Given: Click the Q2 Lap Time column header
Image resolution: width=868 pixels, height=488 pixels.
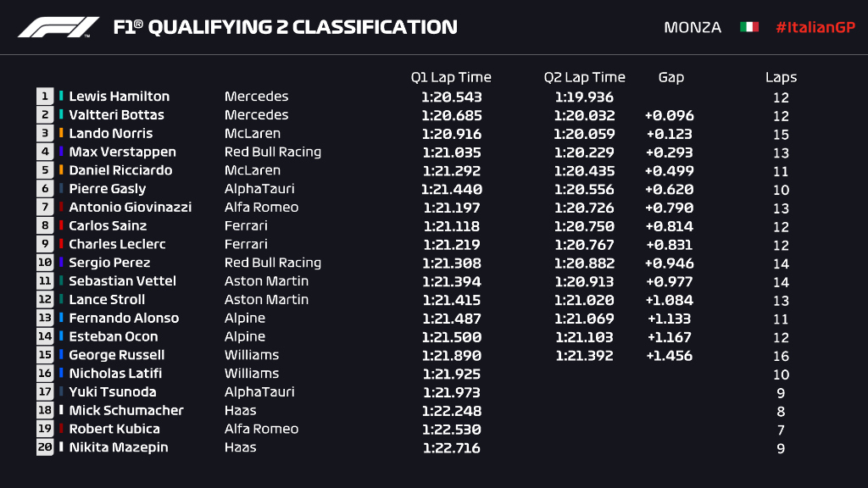Looking at the screenshot, I should [585, 77].
